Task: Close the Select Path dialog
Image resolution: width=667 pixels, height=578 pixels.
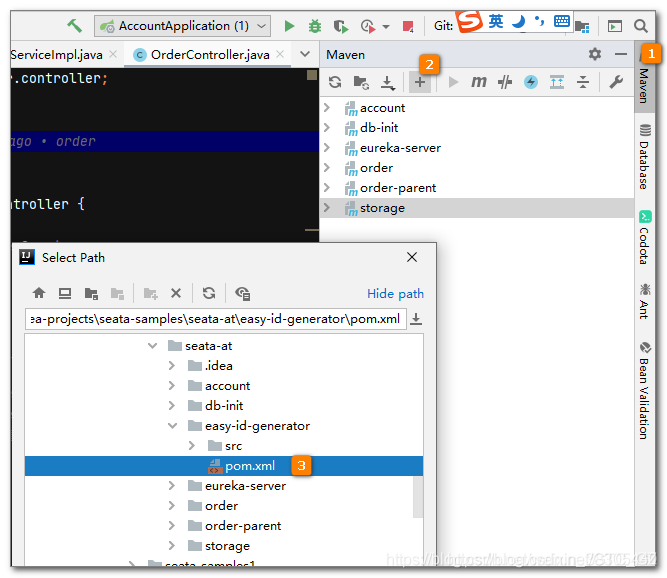Action: pyautogui.click(x=412, y=257)
